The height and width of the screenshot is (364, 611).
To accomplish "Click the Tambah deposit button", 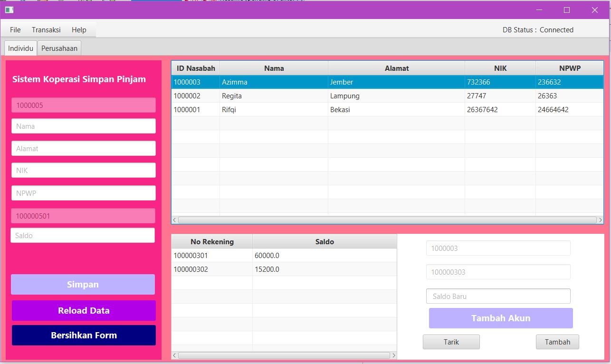I will click(557, 342).
